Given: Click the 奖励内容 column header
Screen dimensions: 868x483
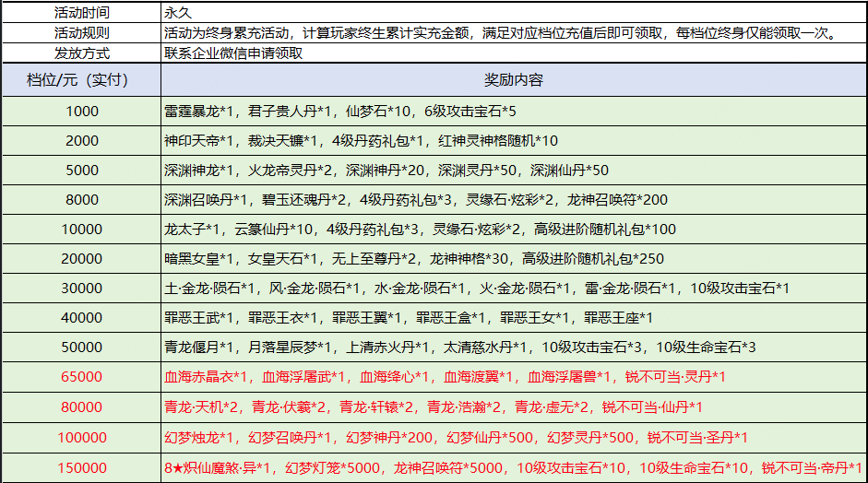Looking at the screenshot, I should pos(513,80).
